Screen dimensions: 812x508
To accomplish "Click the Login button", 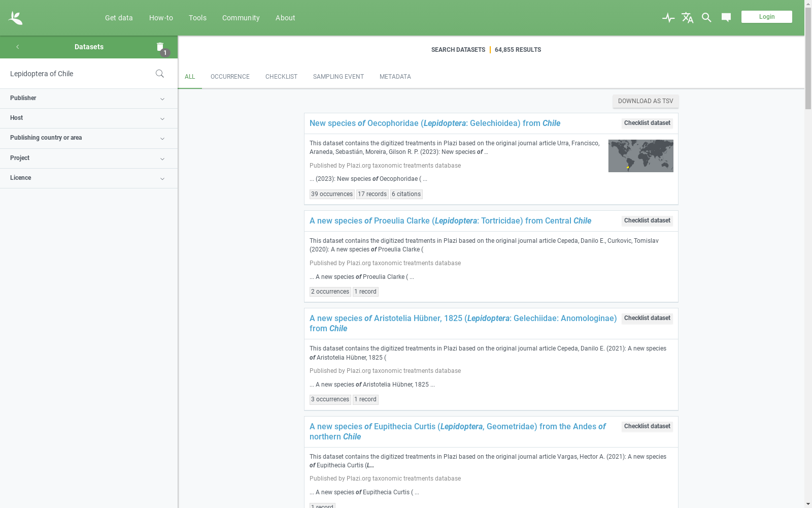I will point(767,17).
